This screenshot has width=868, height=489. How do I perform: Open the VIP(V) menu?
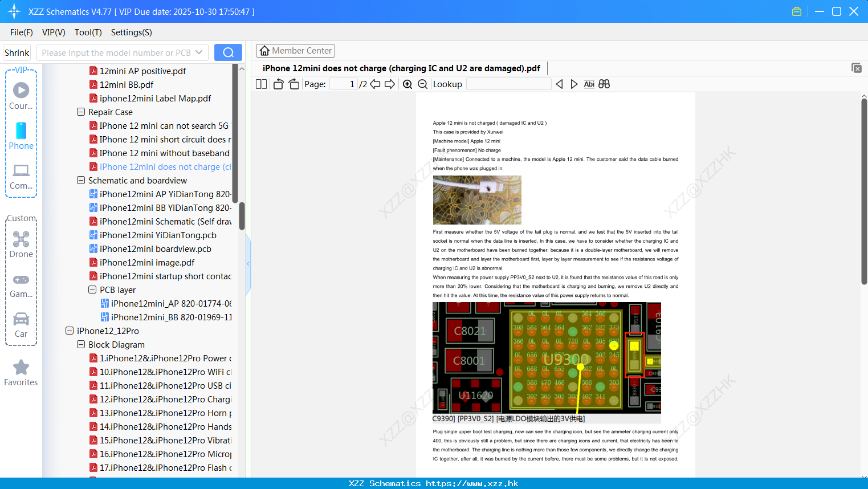pos(54,32)
